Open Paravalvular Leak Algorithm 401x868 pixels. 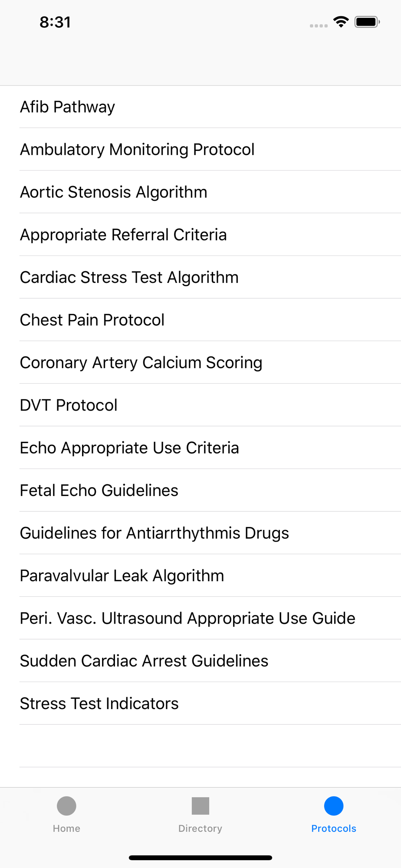point(200,575)
